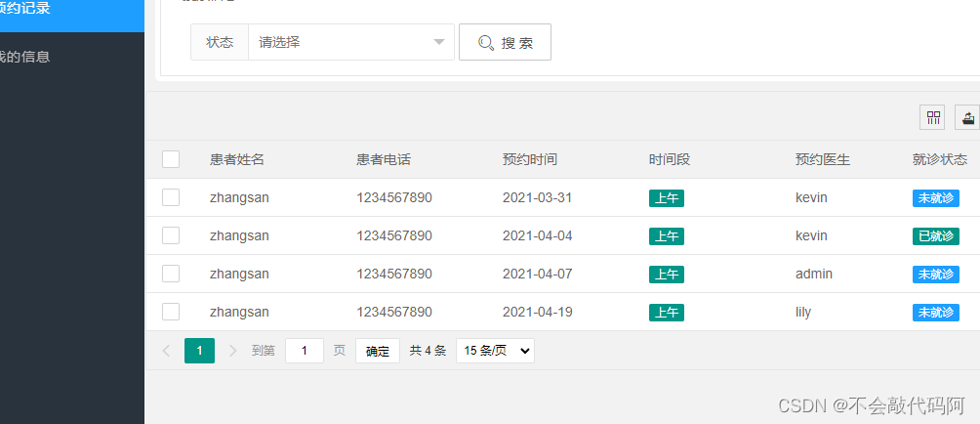Click date cell 2021-04-19
The width and height of the screenshot is (980, 424).
point(538,312)
